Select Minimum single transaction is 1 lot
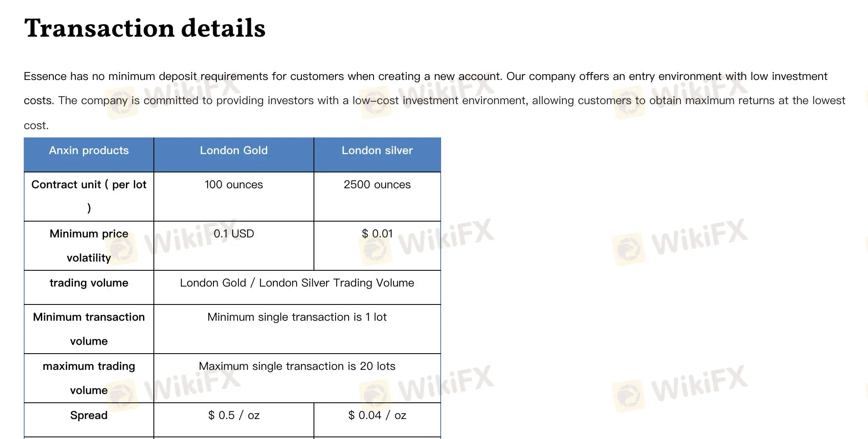The image size is (868, 439). click(x=297, y=329)
